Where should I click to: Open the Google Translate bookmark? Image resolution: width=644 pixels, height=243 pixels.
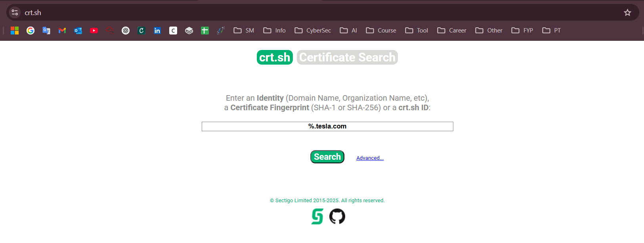[46, 31]
